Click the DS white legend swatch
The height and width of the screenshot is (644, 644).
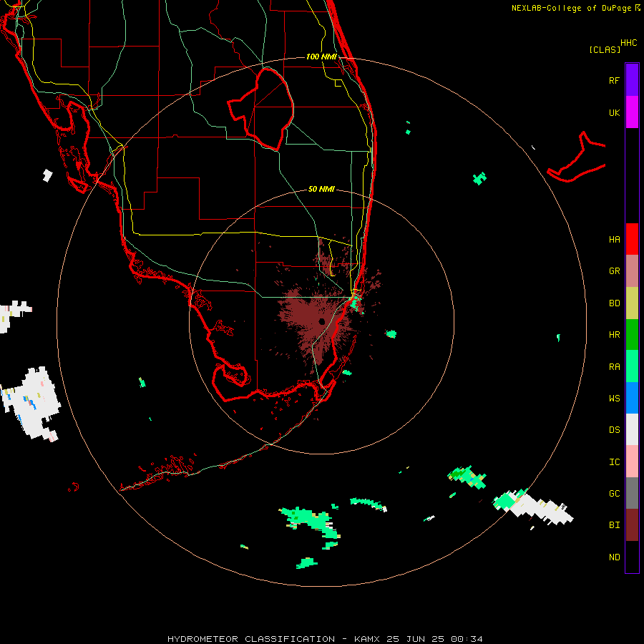click(632, 429)
